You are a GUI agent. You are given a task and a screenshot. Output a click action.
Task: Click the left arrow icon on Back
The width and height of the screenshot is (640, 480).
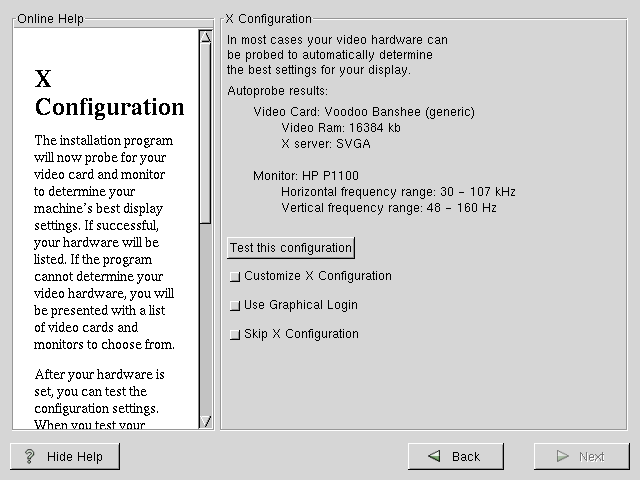[x=434, y=456]
